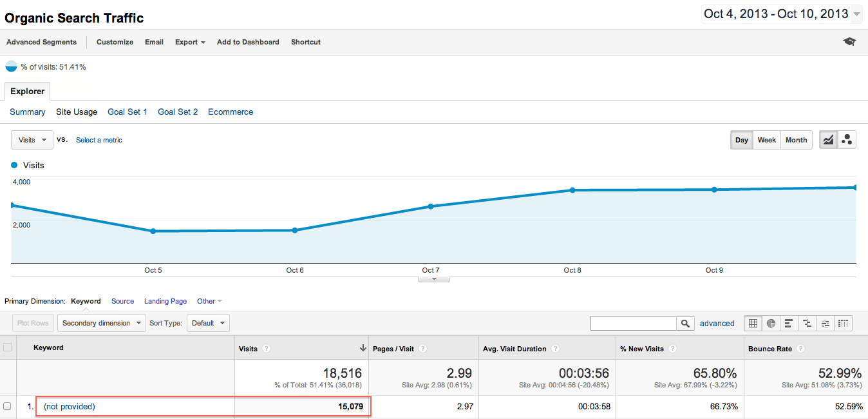This screenshot has height=419, width=868.
Task: Expand the Sort Type Default dropdown
Action: click(208, 323)
